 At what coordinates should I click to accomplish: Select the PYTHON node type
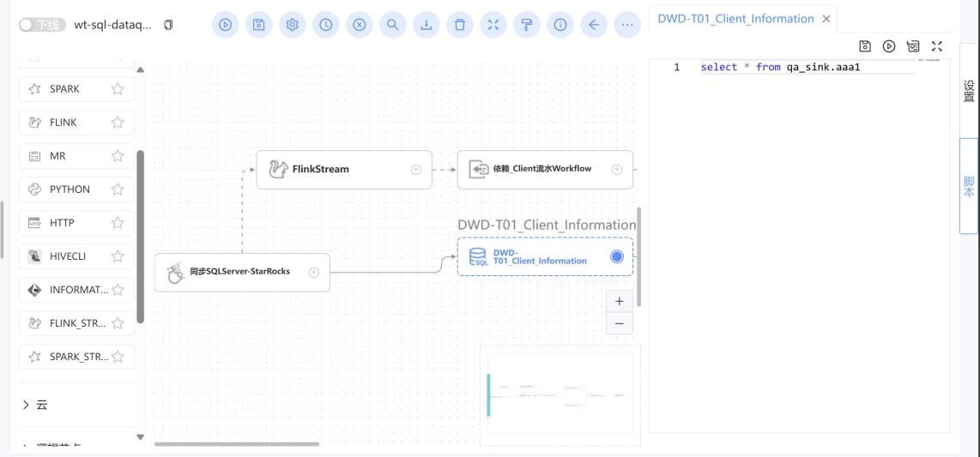pyautogui.click(x=76, y=189)
